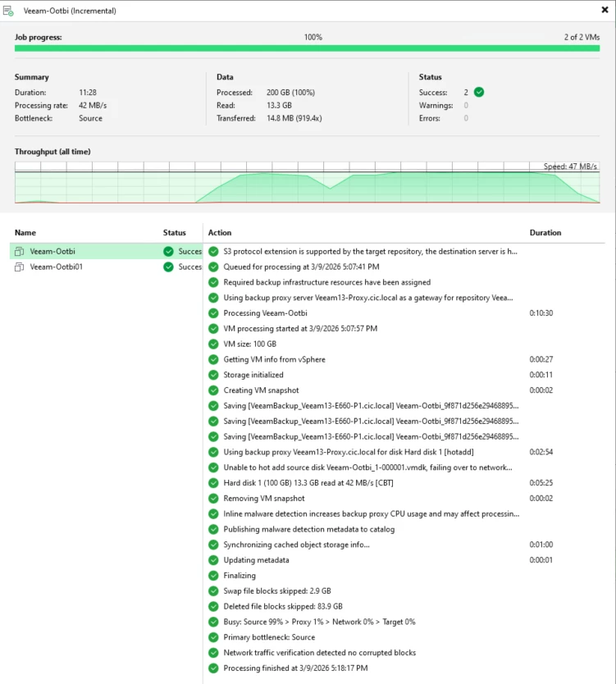The height and width of the screenshot is (684, 616).
Task: Click the throughput graph
Action: [x=307, y=182]
